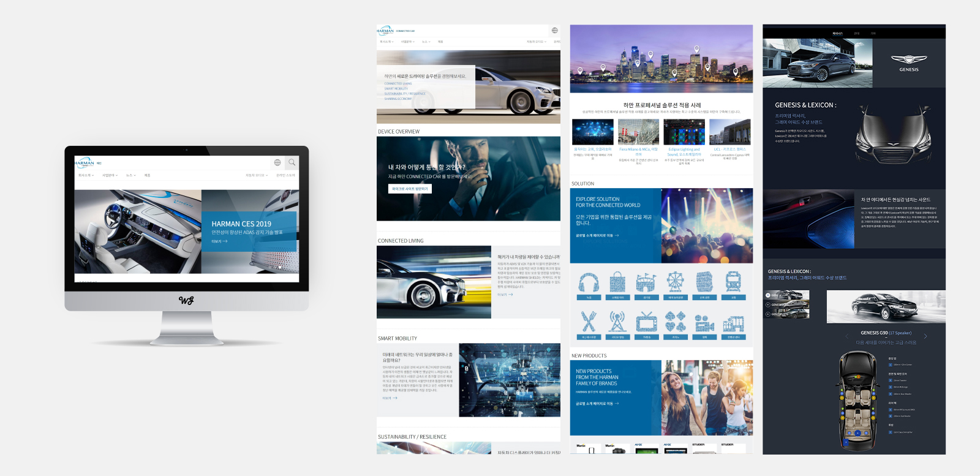
Task: Click 글로벌 소개 페이지로 이동 in New Products banner
Action: click(x=597, y=404)
